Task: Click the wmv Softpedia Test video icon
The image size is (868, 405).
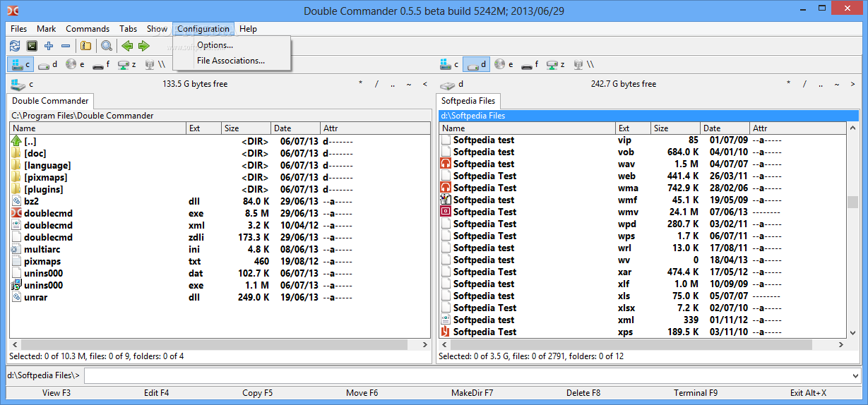Action: 446,212
